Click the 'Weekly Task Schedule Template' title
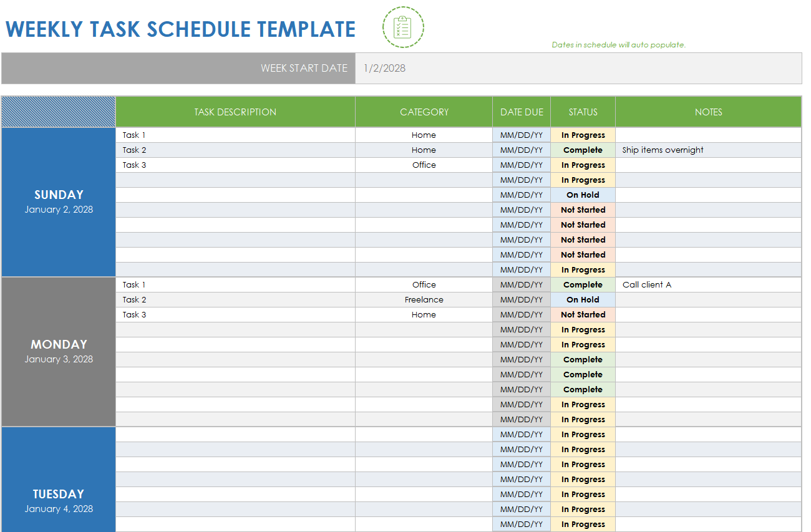811x532 pixels. coord(180,29)
